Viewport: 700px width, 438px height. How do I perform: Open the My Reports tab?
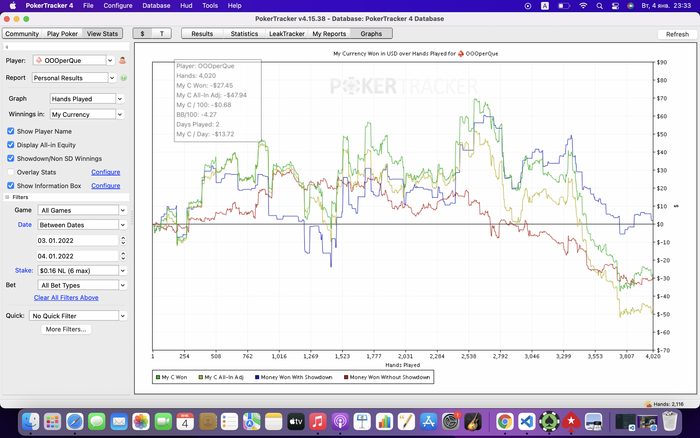329,33
